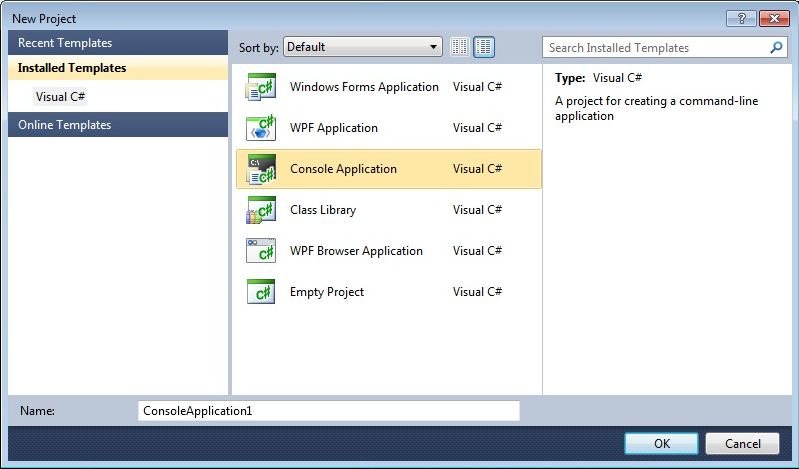Click the Cancel button

coord(742,444)
